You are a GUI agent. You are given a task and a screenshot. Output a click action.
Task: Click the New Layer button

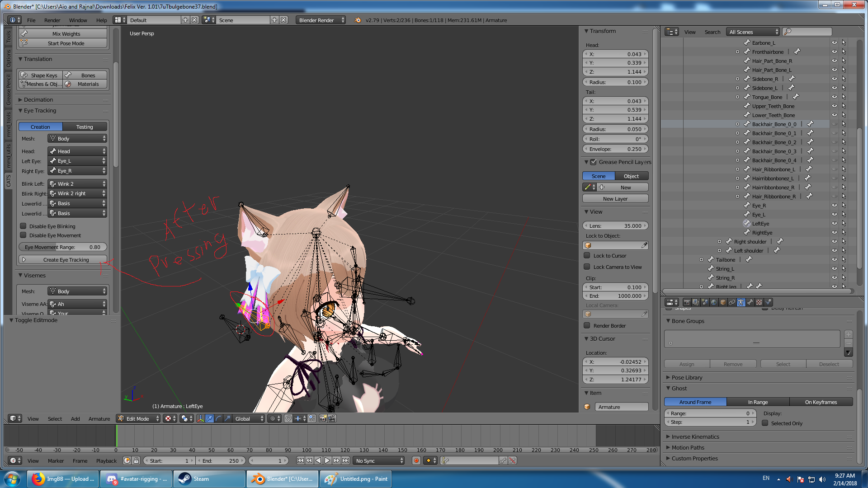(615, 198)
